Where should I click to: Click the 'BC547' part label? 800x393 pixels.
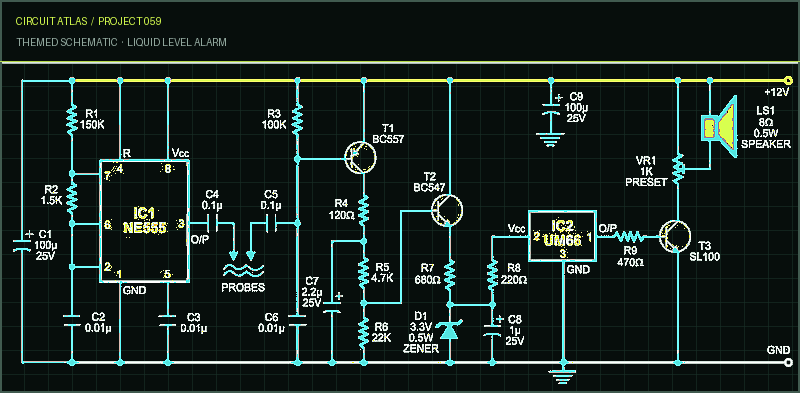[430, 187]
